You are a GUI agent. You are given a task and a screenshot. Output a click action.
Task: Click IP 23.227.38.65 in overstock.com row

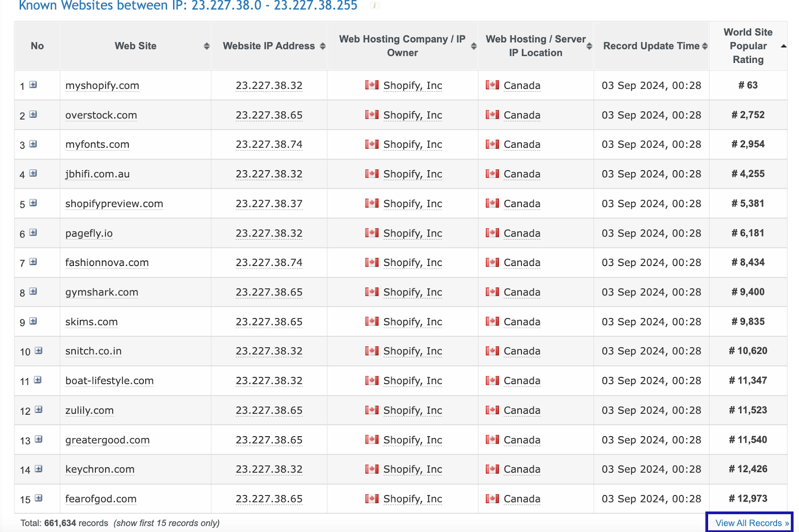click(269, 115)
